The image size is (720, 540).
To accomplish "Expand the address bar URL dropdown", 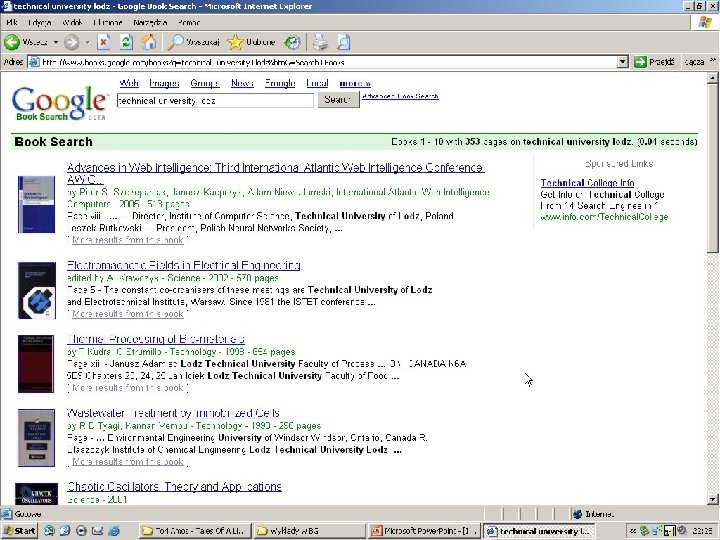I will click(x=622, y=62).
